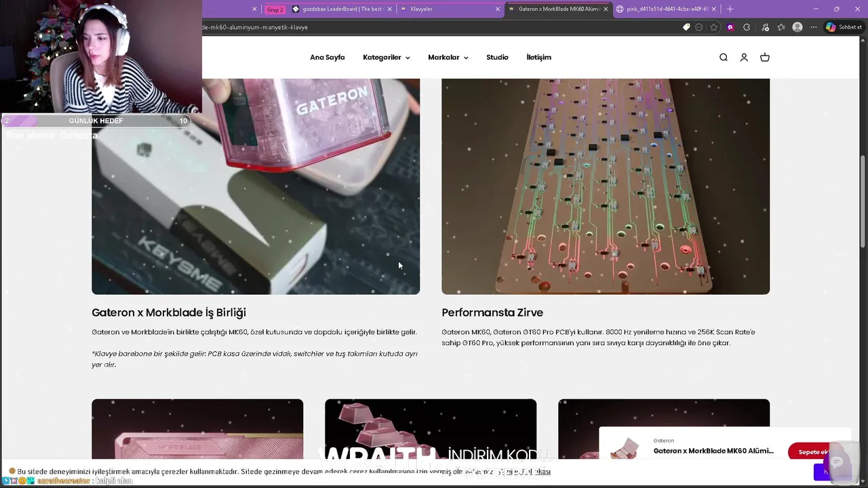Open the shopping price tag icon in address bar
Viewport: 868px width, 488px height.
pyautogui.click(x=686, y=27)
